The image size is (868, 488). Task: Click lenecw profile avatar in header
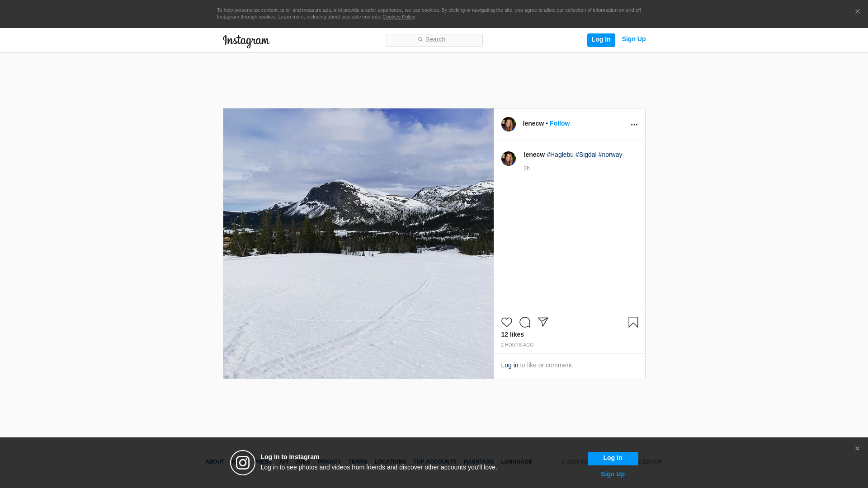click(x=508, y=124)
